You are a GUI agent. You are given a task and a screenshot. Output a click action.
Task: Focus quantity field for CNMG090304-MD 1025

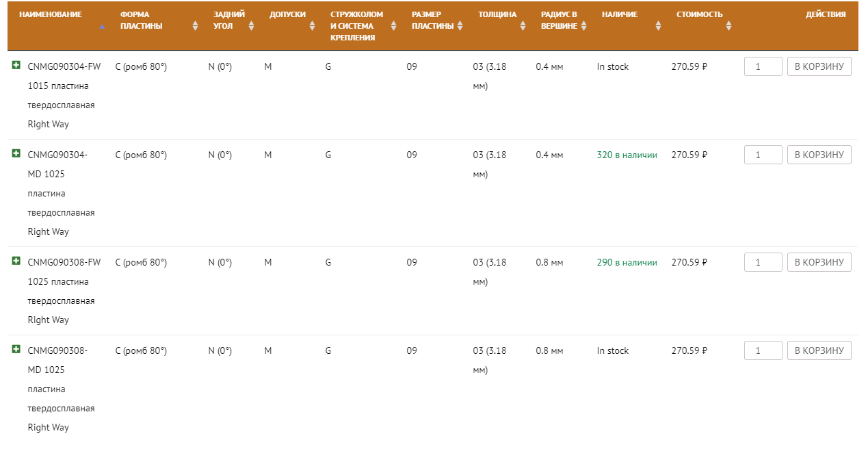point(763,155)
